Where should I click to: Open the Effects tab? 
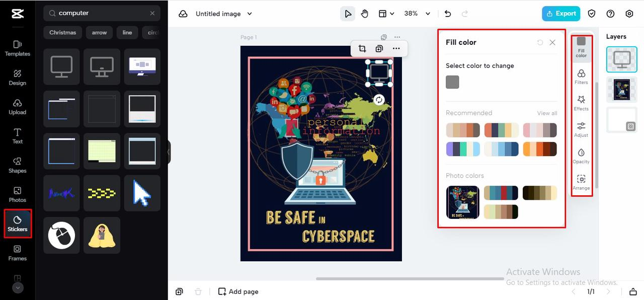(581, 103)
